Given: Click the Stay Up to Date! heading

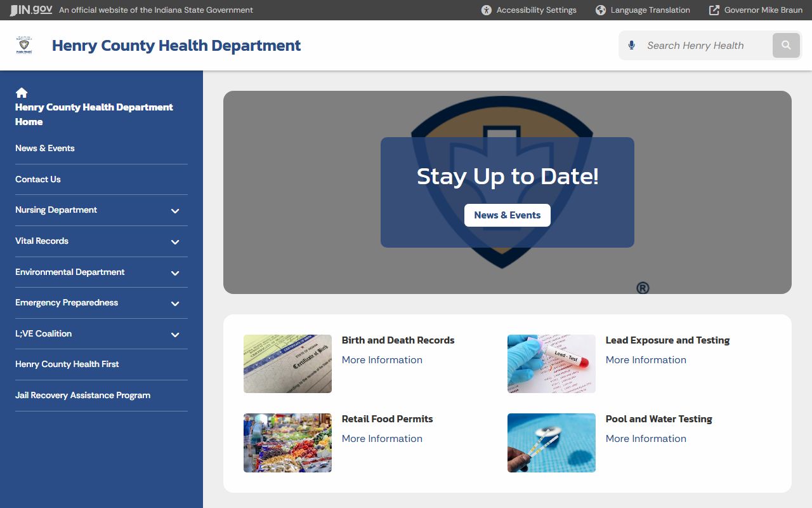Looking at the screenshot, I should [507, 177].
